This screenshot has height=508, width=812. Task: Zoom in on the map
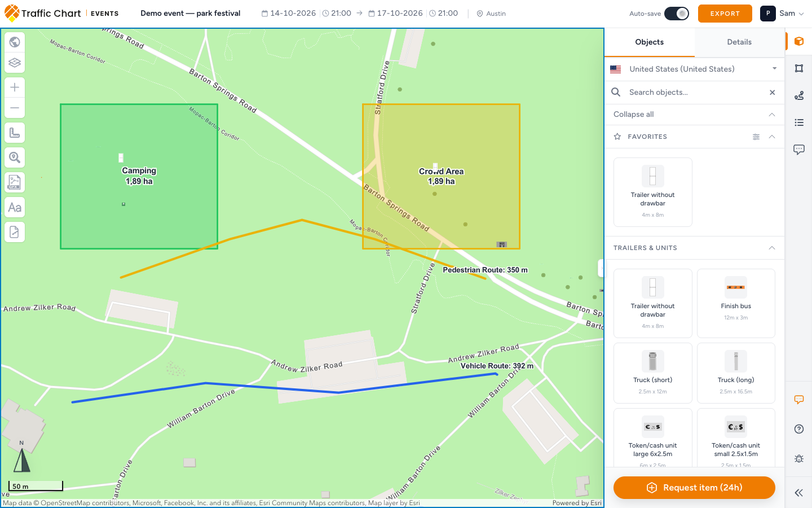(15, 87)
